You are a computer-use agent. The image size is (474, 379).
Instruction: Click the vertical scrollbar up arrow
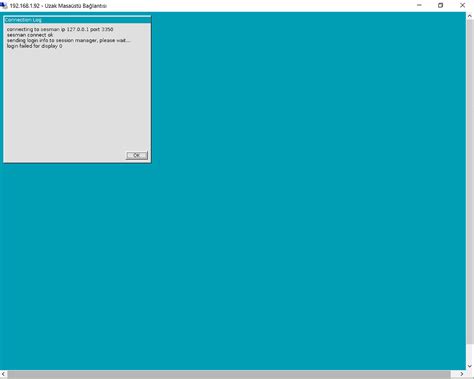(470, 16)
